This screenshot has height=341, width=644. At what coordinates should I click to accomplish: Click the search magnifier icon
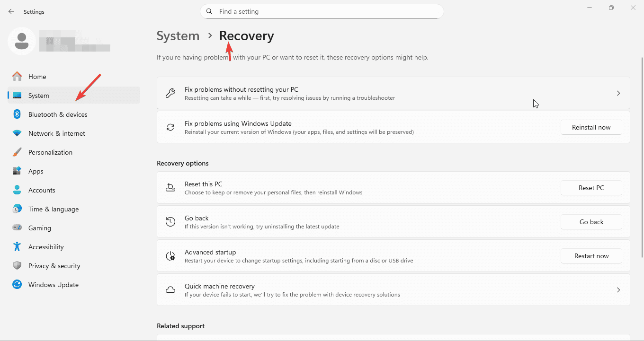[209, 11]
